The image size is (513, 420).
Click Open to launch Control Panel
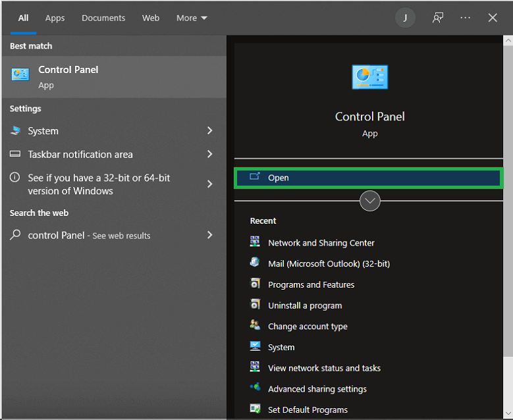(x=368, y=178)
